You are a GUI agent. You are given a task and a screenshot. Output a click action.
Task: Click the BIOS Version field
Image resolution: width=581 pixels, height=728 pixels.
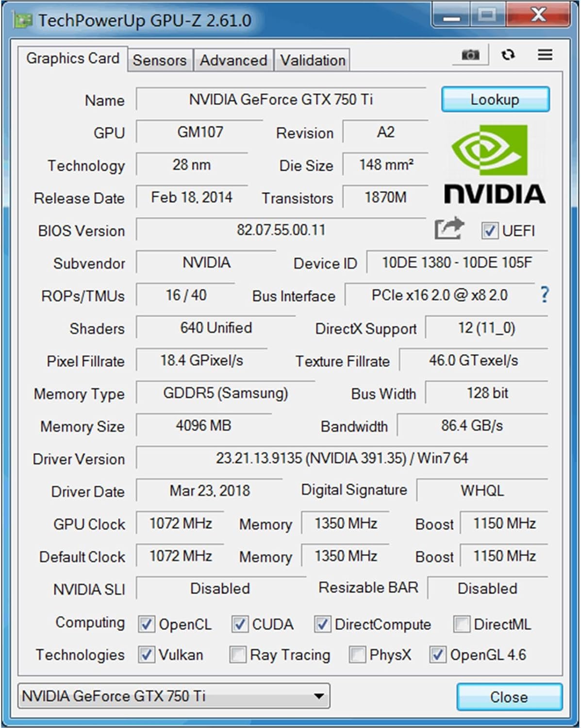281,230
